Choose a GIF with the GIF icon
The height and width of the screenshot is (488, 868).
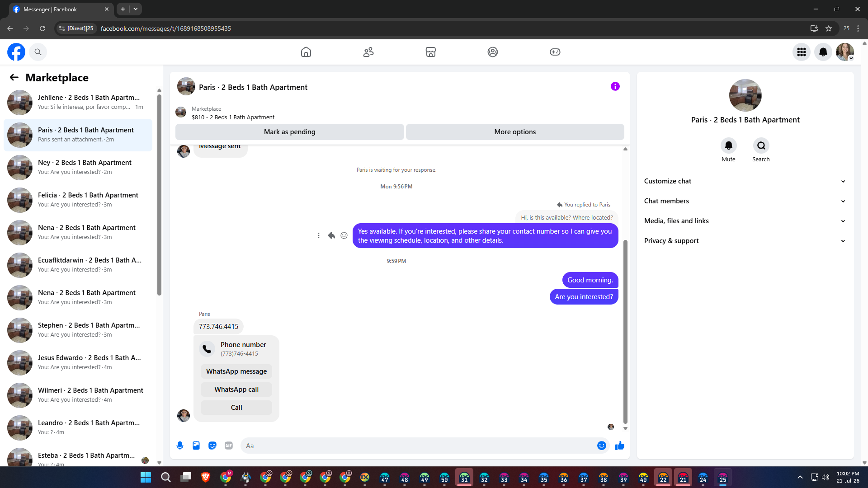[x=229, y=446]
